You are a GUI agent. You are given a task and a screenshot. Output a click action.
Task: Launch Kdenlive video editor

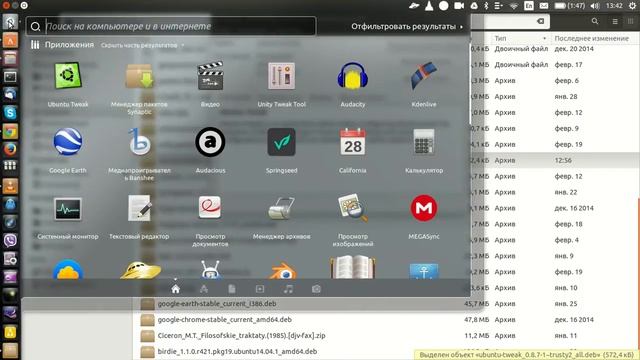click(424, 76)
